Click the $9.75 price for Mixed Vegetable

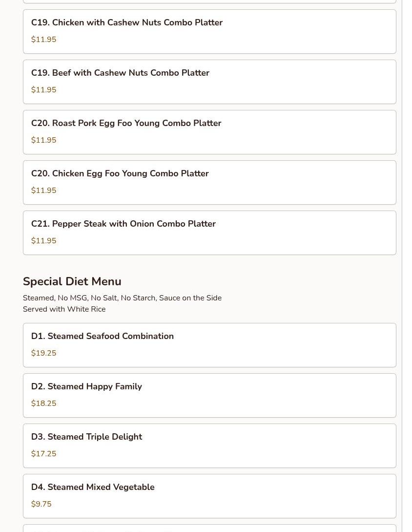(41, 504)
